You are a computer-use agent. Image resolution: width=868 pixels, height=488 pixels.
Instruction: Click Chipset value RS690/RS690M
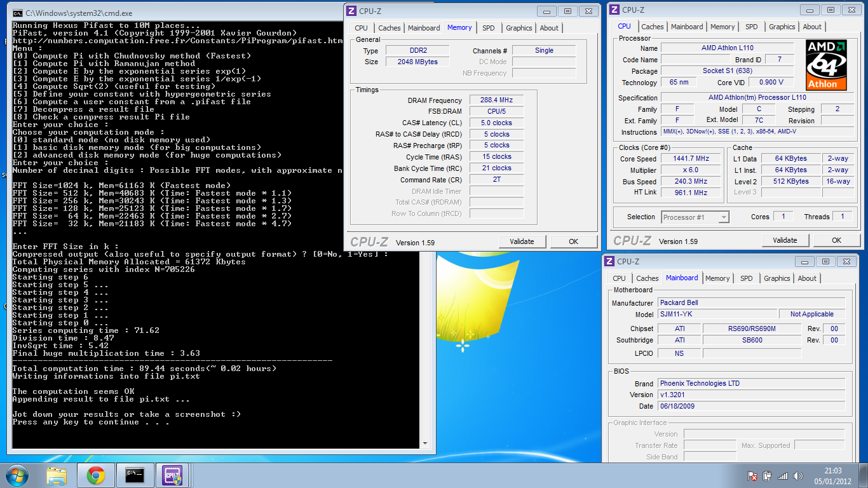click(752, 329)
